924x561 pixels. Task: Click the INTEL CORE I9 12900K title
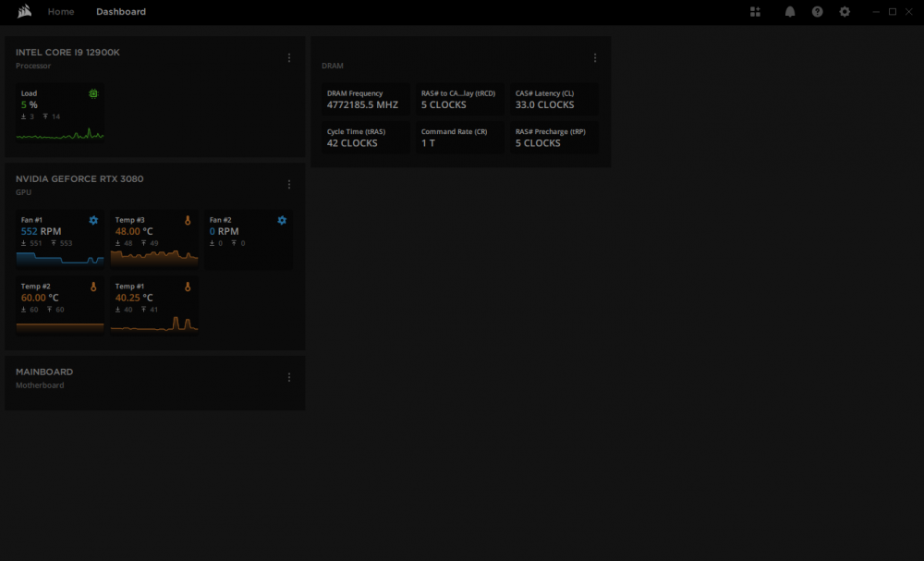pos(67,53)
